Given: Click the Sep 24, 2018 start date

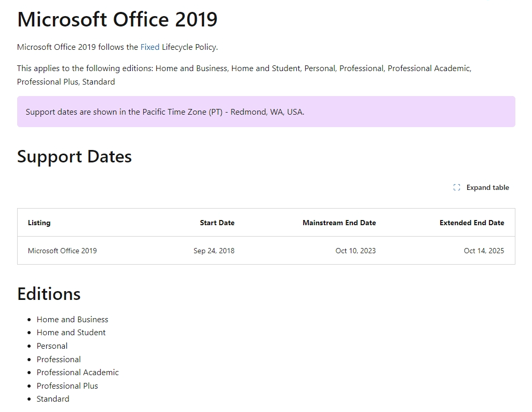Looking at the screenshot, I should click(x=214, y=251).
